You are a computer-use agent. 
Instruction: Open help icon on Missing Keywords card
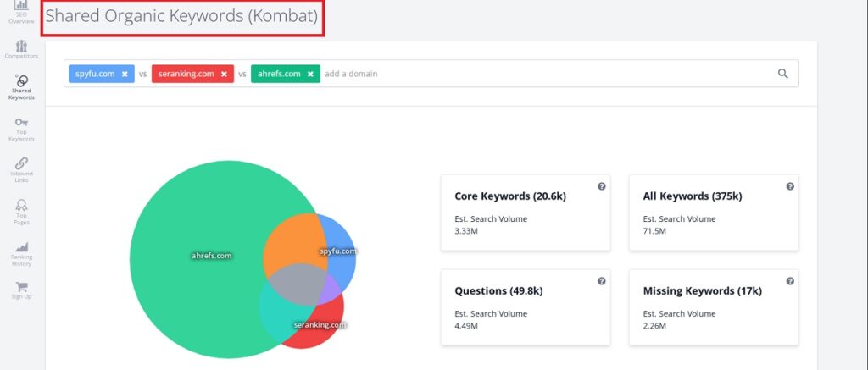click(790, 281)
